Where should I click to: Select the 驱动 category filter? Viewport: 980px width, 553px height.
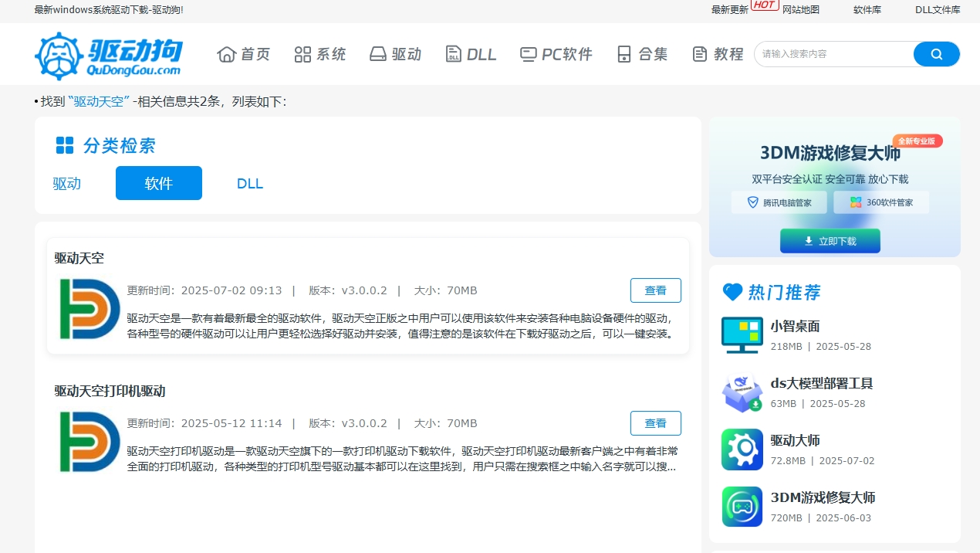pos(66,183)
